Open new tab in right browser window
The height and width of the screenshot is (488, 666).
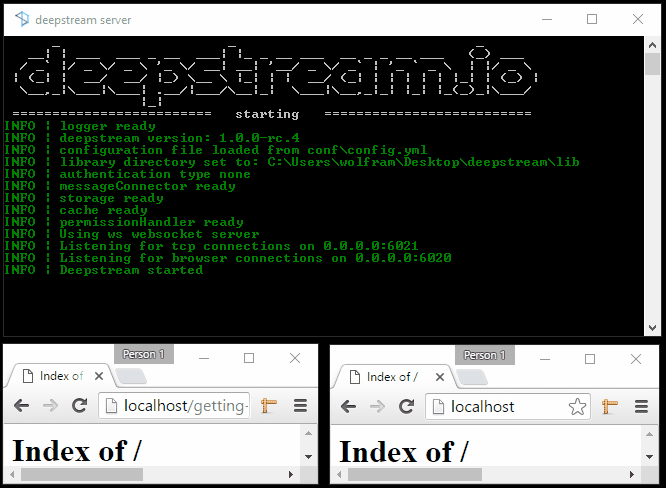coord(472,377)
